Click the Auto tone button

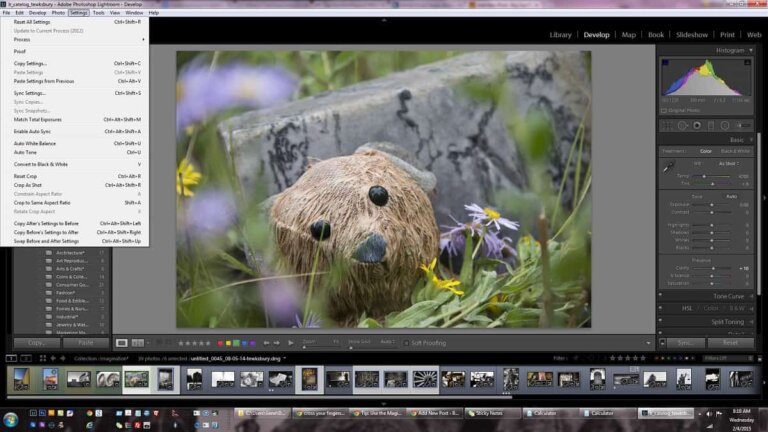click(731, 196)
